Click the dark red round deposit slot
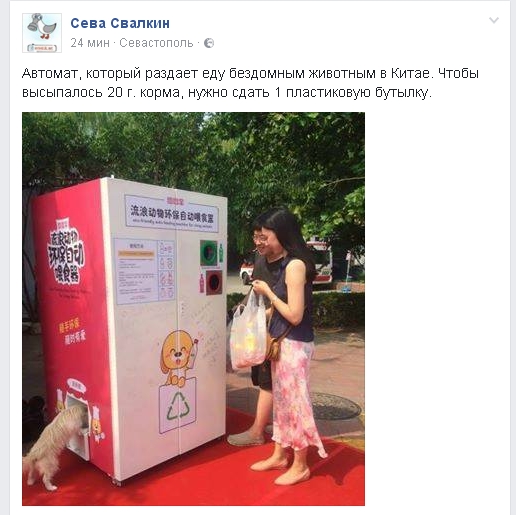The height and width of the screenshot is (515, 516). [x=214, y=282]
